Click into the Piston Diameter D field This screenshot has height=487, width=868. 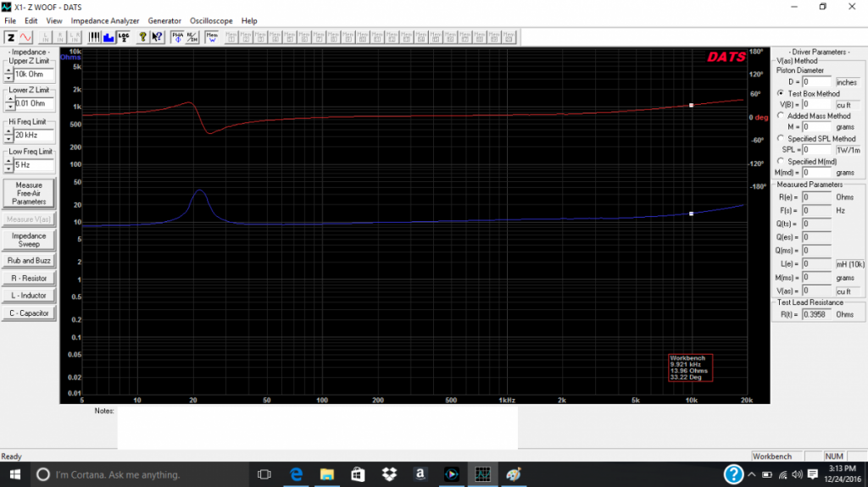click(x=816, y=82)
